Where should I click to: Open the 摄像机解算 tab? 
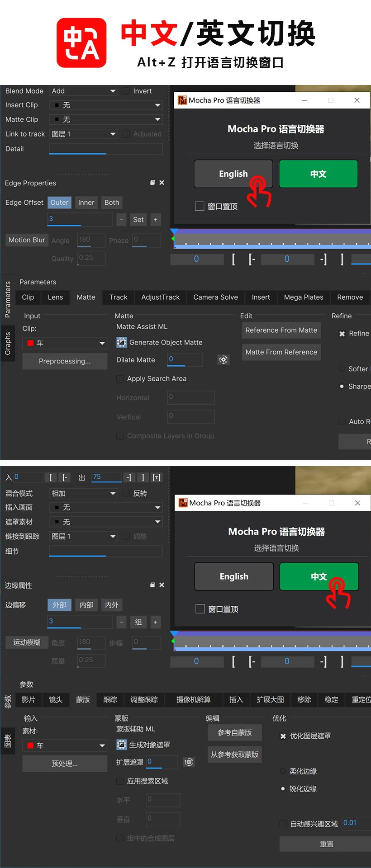pyautogui.click(x=194, y=699)
